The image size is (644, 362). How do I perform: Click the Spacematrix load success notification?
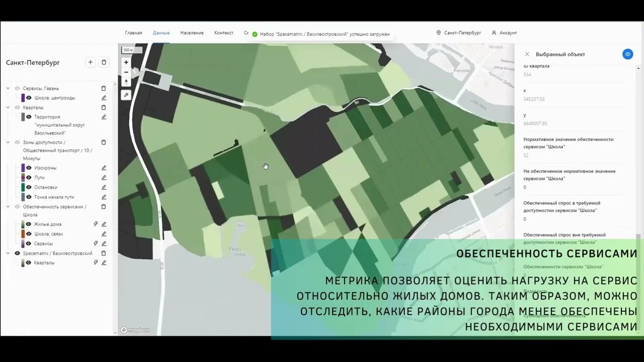(321, 34)
